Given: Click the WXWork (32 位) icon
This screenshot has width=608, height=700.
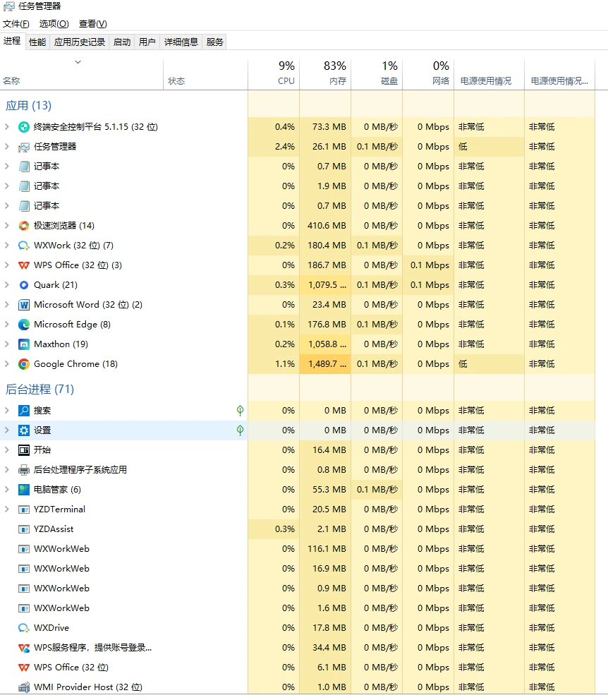Looking at the screenshot, I should click(24, 246).
